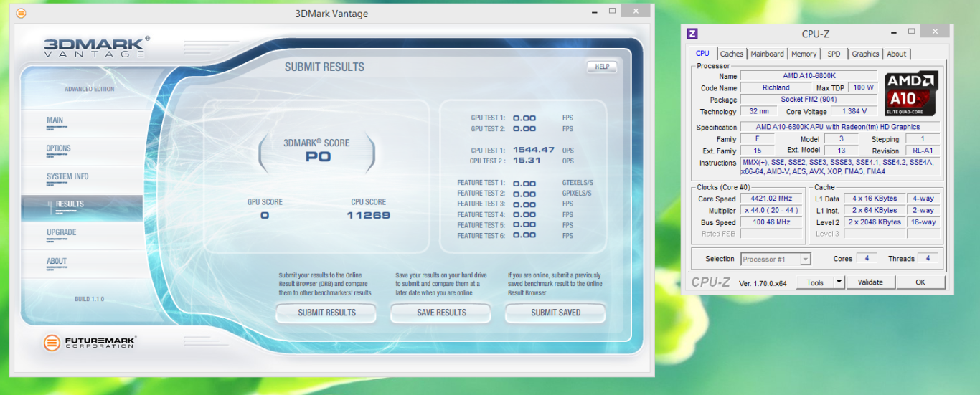Click the SUBMIT RESULTS button
The height and width of the screenshot is (395, 980).
pos(326,313)
